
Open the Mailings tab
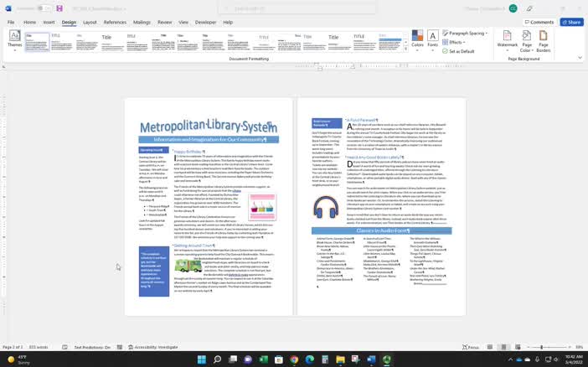click(142, 23)
